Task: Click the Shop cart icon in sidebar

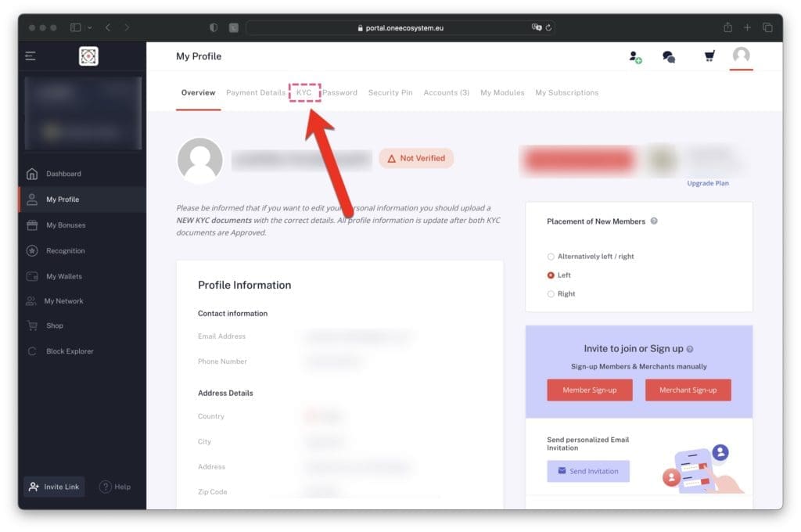Action: click(31, 325)
